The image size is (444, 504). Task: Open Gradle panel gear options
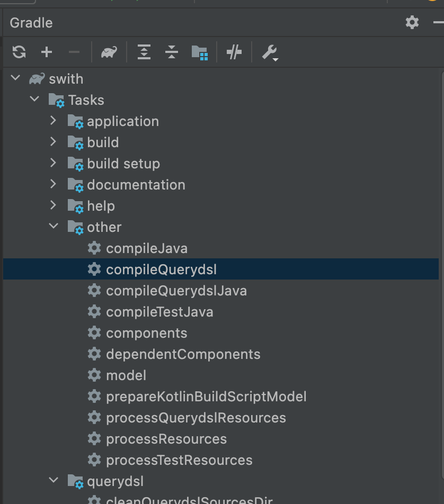[412, 22]
